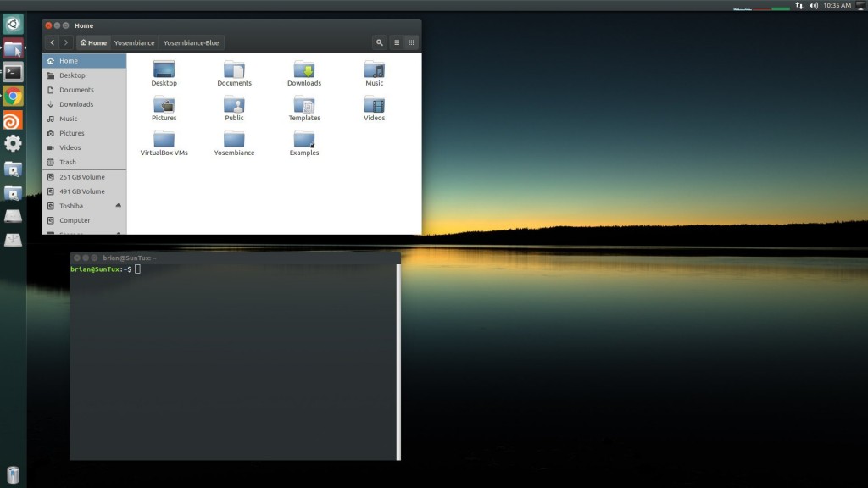
Task: Open the Pictures folder icon in main pane
Action: click(x=164, y=108)
